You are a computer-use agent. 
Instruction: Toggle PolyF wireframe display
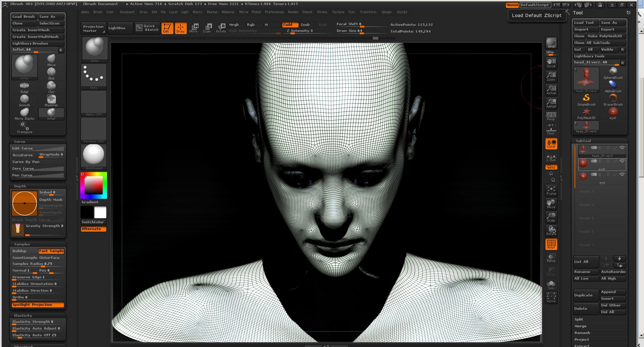pos(551,244)
